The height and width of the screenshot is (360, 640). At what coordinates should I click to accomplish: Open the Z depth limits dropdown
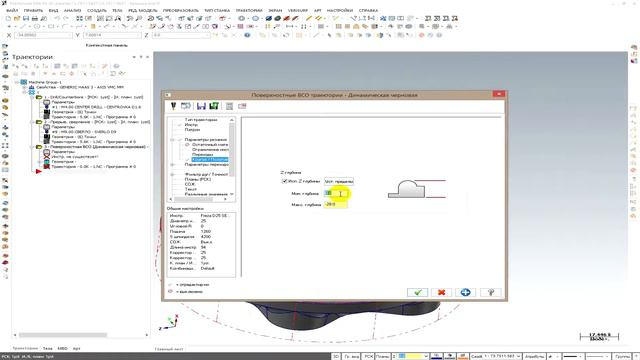[339, 181]
